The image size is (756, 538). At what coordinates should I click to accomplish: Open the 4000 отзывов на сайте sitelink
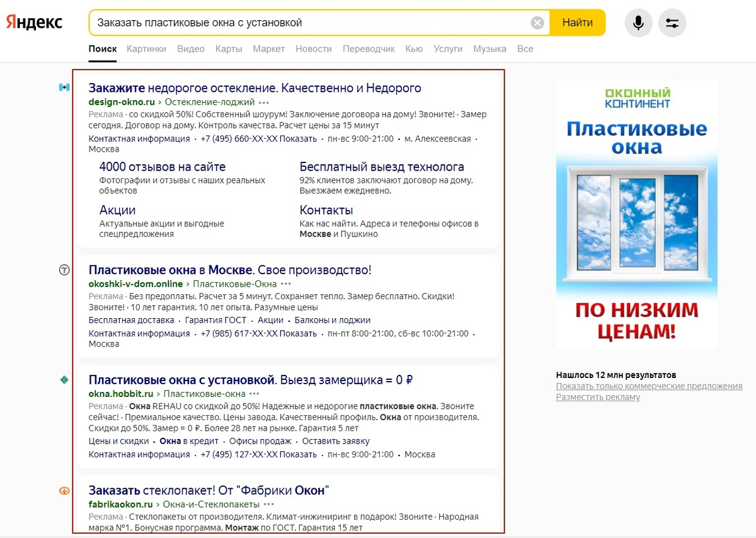(x=163, y=167)
